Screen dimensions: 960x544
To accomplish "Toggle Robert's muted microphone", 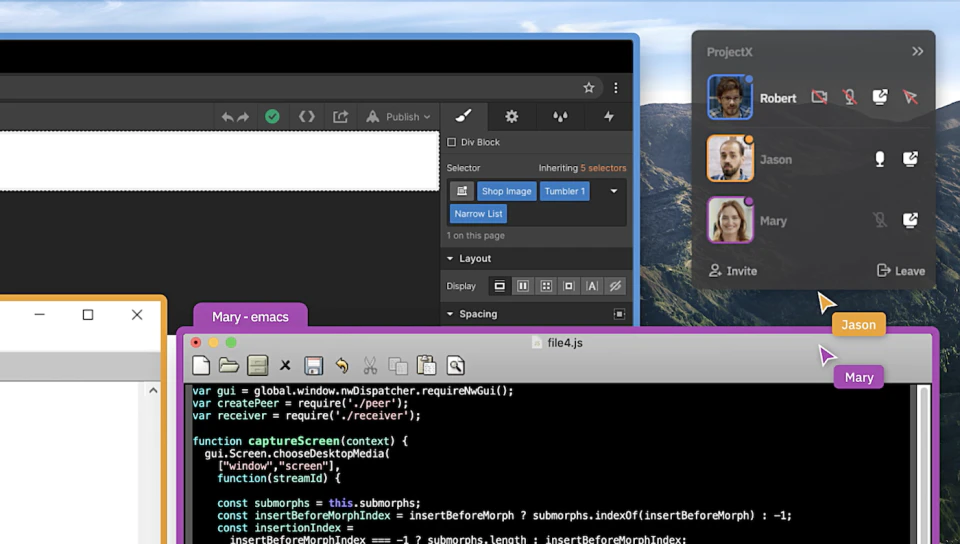I will tap(849, 97).
